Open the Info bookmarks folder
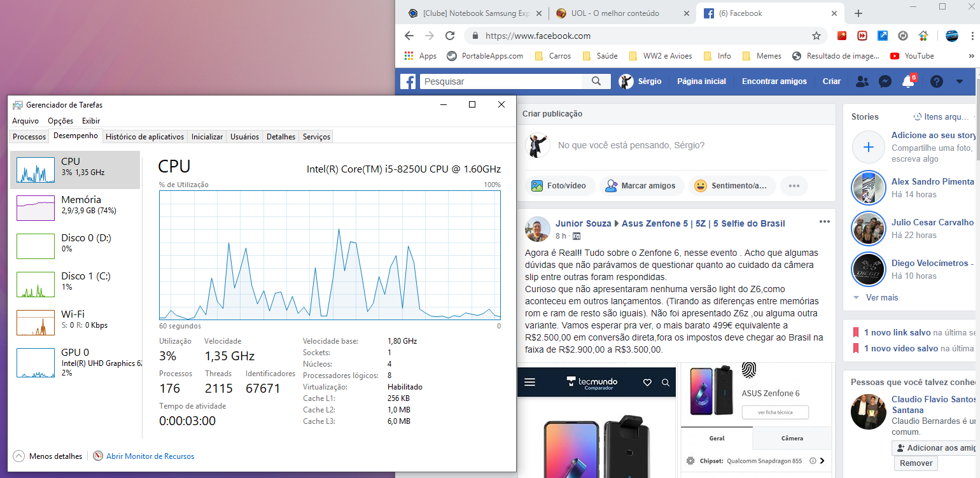The width and height of the screenshot is (980, 478). click(x=717, y=56)
